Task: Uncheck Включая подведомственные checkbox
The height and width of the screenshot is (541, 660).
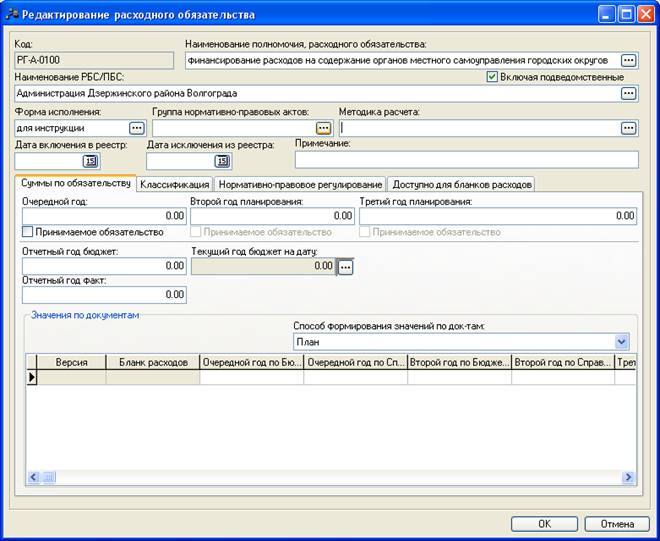Action: pos(492,77)
